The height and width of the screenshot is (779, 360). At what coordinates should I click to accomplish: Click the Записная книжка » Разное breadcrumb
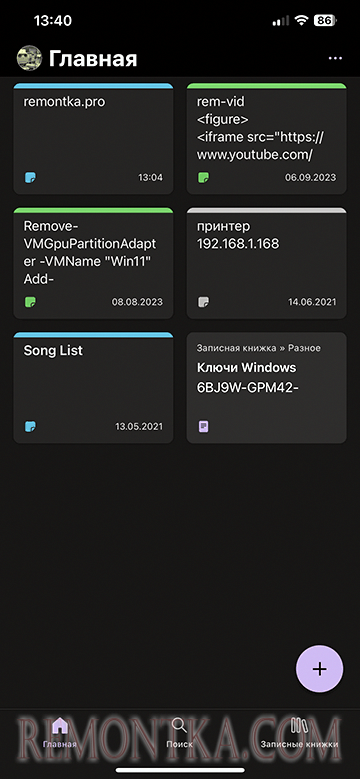click(x=259, y=348)
